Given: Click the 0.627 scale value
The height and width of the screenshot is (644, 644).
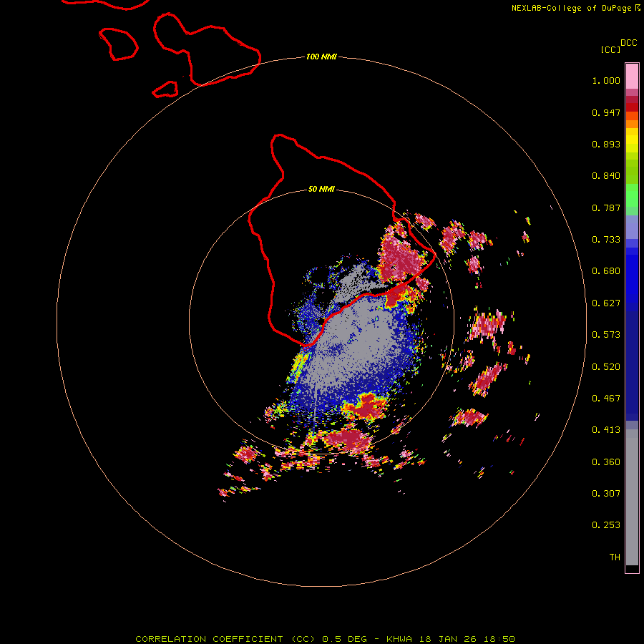Looking at the screenshot, I should [606, 303].
